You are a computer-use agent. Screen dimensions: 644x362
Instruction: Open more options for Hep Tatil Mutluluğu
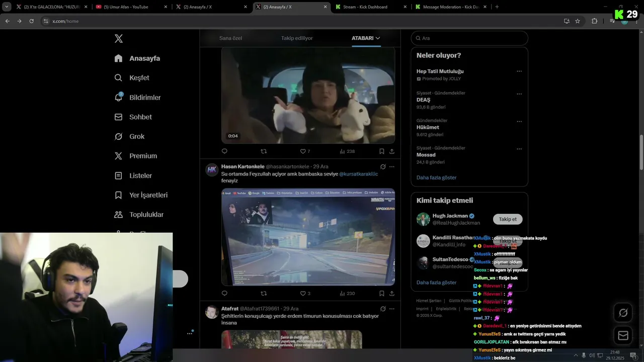point(519,71)
